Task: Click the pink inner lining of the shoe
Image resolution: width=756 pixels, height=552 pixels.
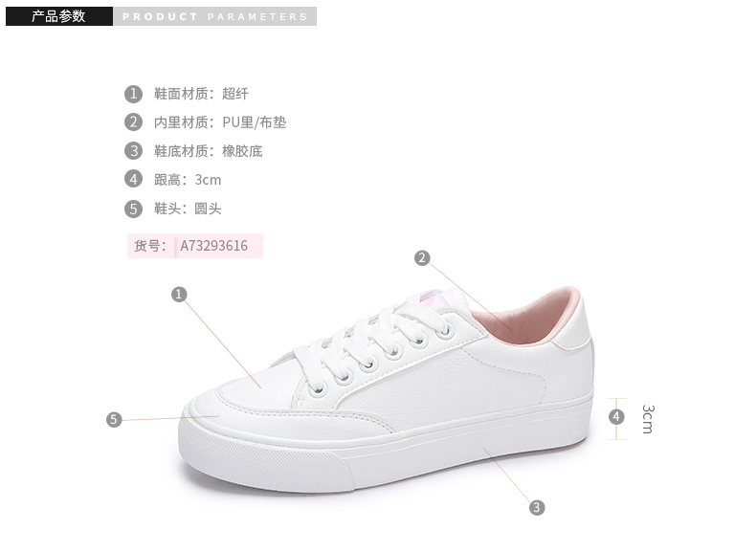Action: 525,316
